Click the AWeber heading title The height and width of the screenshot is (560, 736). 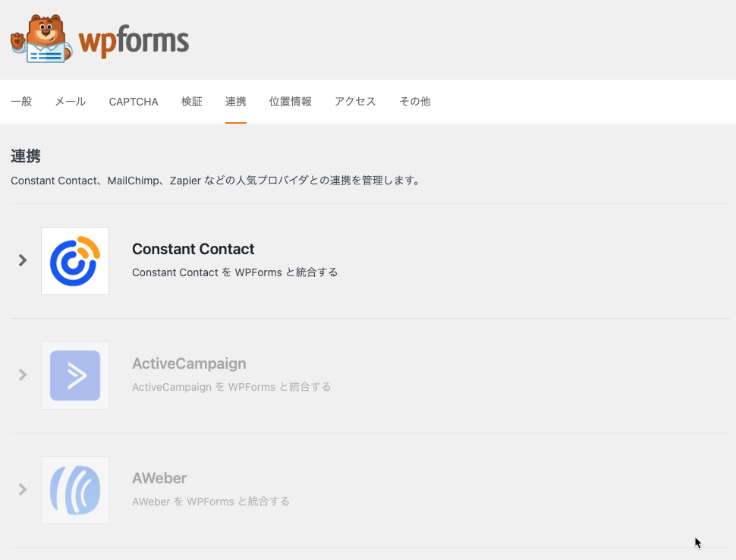click(159, 478)
